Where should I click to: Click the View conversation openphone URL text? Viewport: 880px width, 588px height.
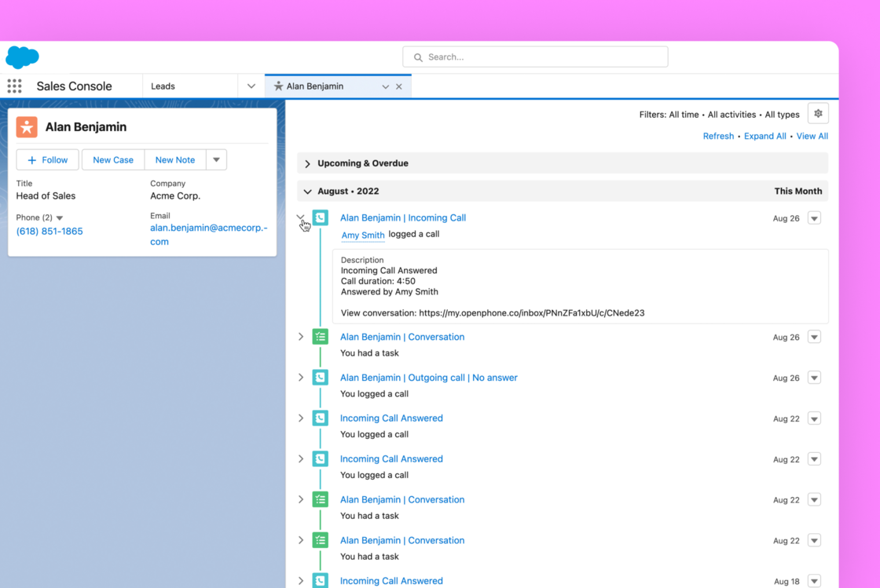point(493,312)
